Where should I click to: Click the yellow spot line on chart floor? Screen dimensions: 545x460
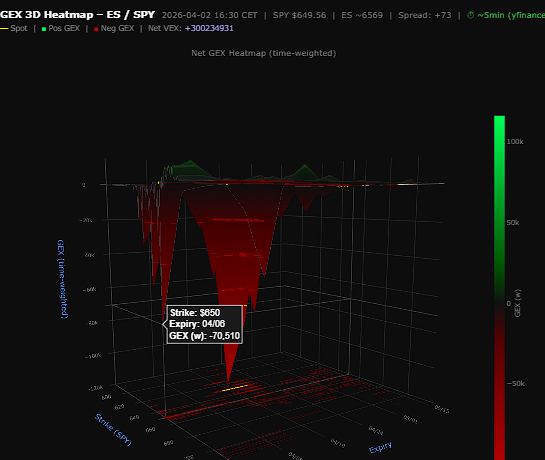pyautogui.click(x=235, y=388)
